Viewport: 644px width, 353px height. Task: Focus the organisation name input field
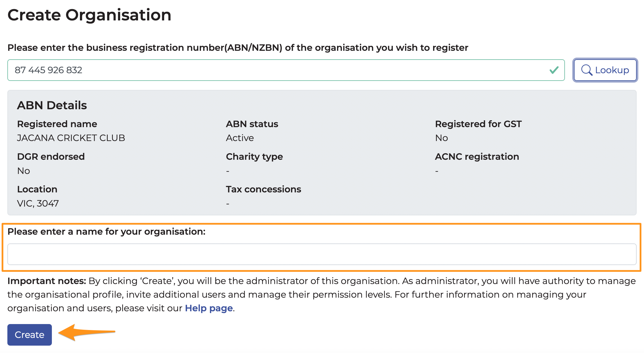pyautogui.click(x=322, y=254)
